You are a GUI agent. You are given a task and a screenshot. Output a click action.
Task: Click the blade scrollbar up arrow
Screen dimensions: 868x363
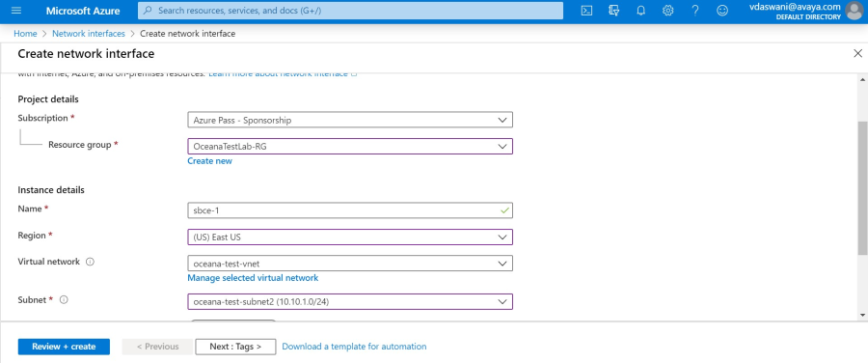point(863,80)
